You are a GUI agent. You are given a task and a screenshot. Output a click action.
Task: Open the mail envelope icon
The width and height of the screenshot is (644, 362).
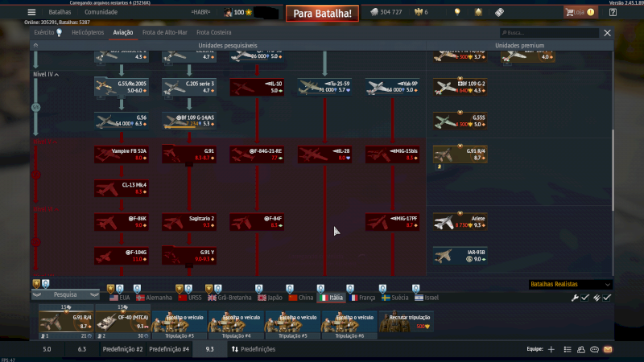(x=608, y=349)
